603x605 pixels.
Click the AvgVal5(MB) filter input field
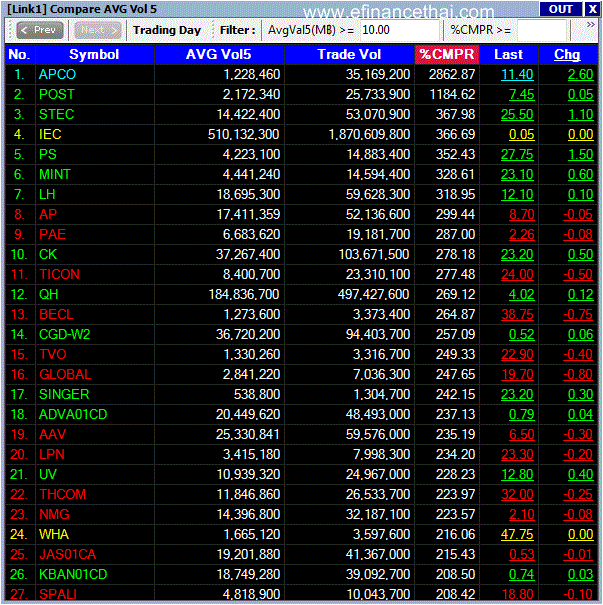pos(399,30)
